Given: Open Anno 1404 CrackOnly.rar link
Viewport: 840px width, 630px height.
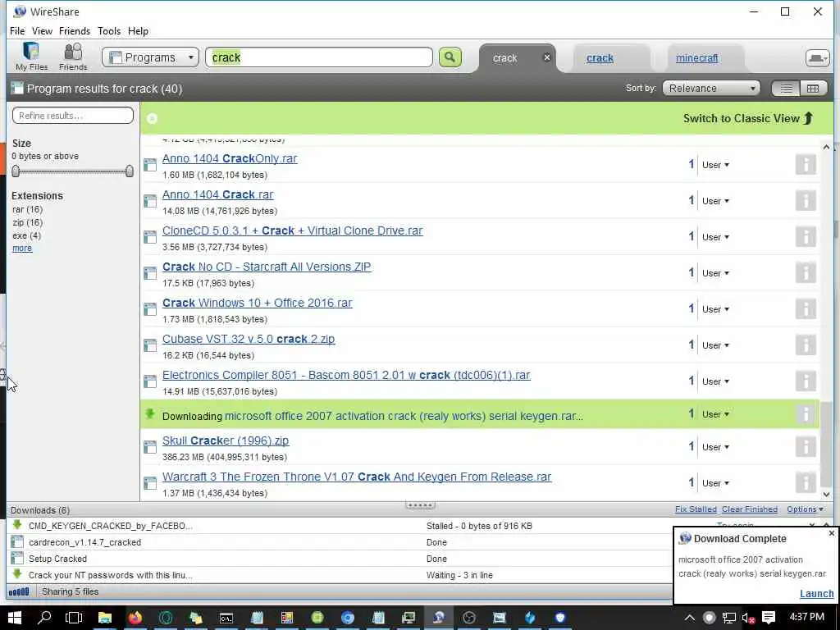Looking at the screenshot, I should pyautogui.click(x=230, y=158).
